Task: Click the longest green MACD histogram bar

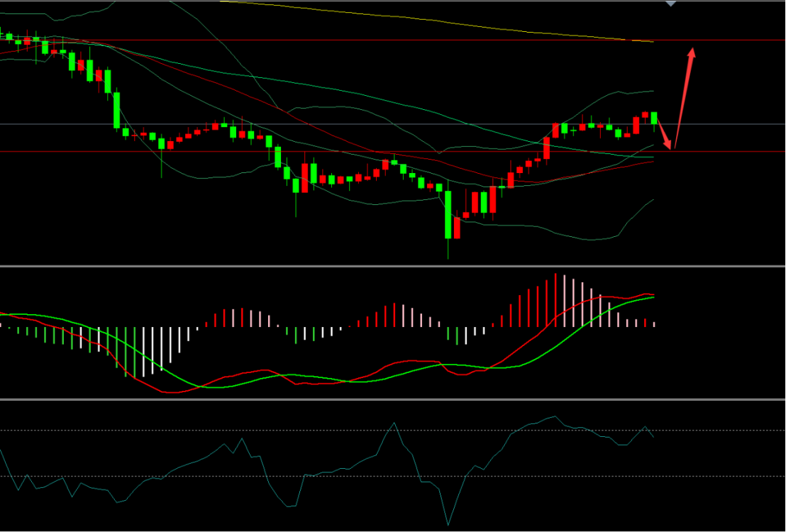Action: tap(134, 352)
